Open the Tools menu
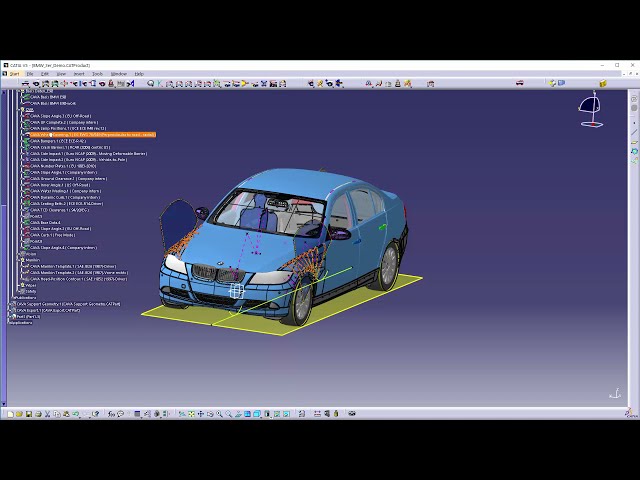Image resolution: width=640 pixels, height=480 pixels. click(98, 74)
